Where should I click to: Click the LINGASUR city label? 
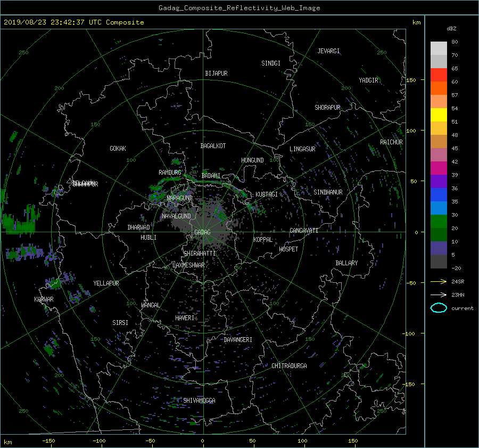click(x=302, y=149)
